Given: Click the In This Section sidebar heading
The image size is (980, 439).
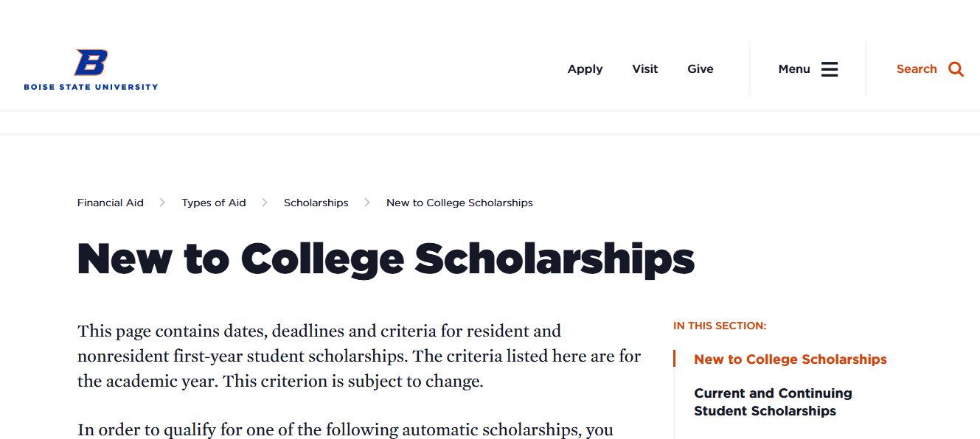Looking at the screenshot, I should click(720, 326).
